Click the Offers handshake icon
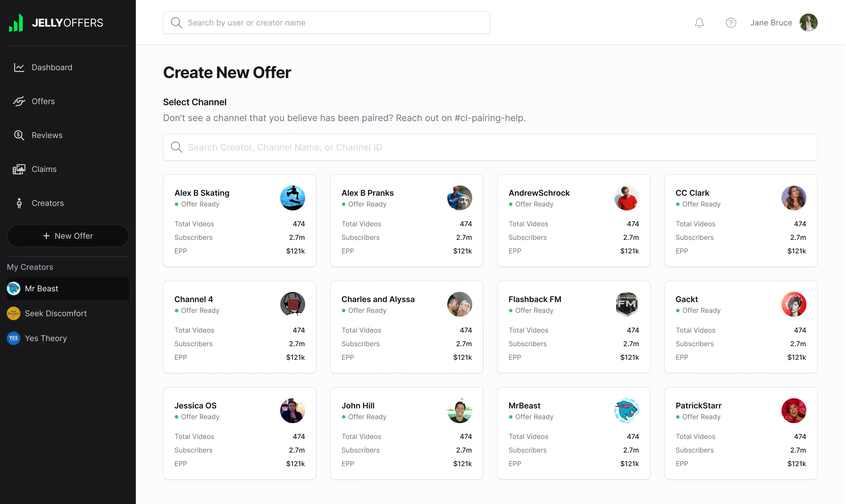 [x=19, y=101]
